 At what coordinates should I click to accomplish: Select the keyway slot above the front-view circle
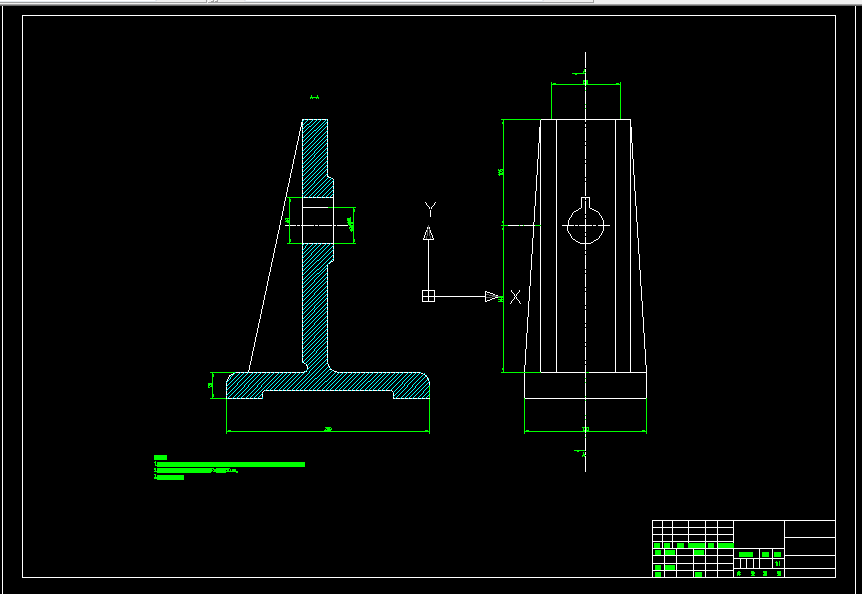[585, 202]
